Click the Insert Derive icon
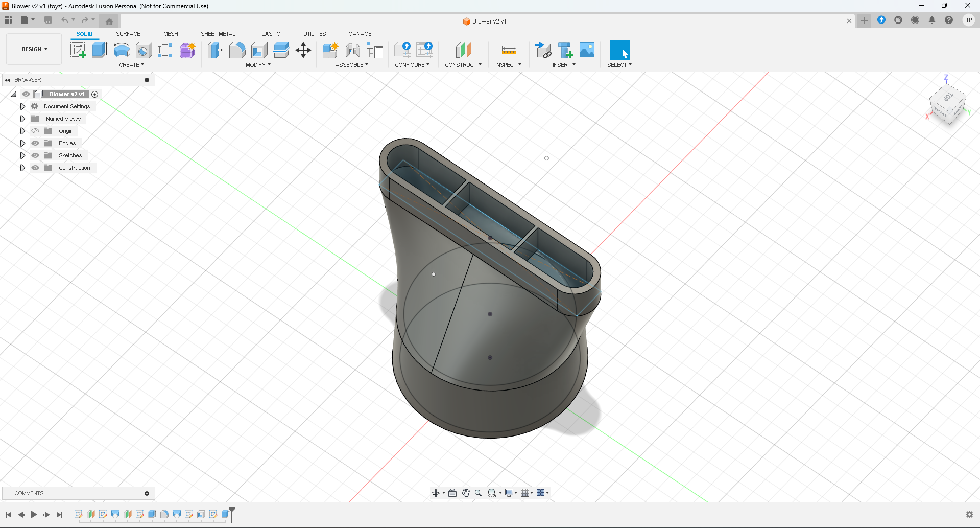 pos(543,50)
